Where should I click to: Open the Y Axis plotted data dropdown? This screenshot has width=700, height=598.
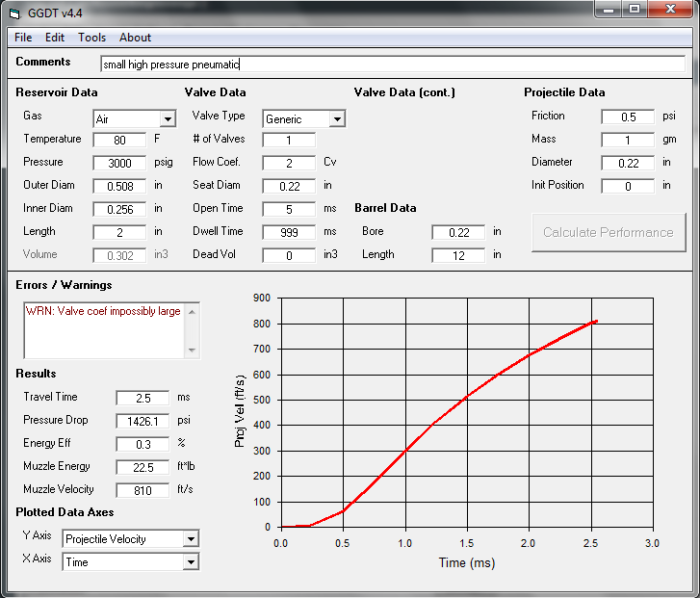click(190, 539)
